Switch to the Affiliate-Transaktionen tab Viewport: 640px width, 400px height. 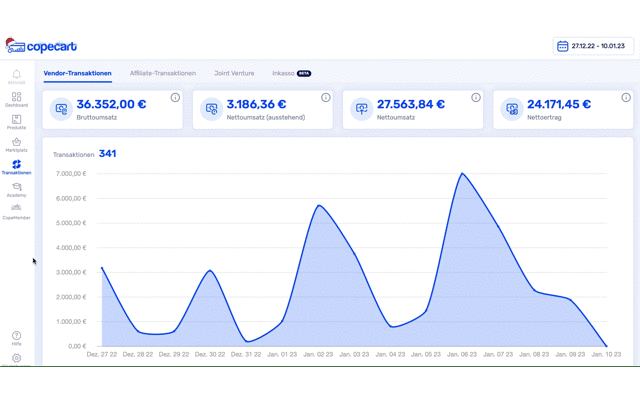pos(163,73)
